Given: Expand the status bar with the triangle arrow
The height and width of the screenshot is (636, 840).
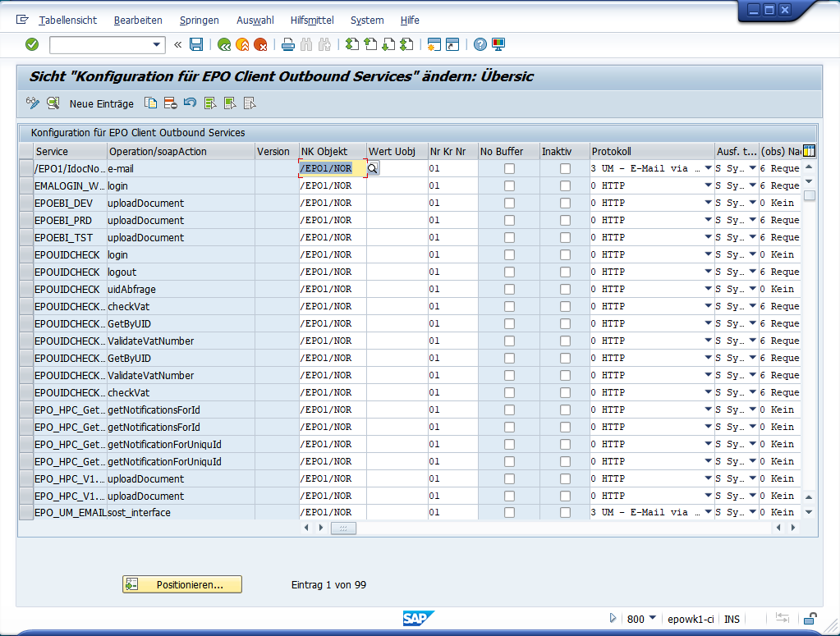Looking at the screenshot, I should (x=613, y=618).
